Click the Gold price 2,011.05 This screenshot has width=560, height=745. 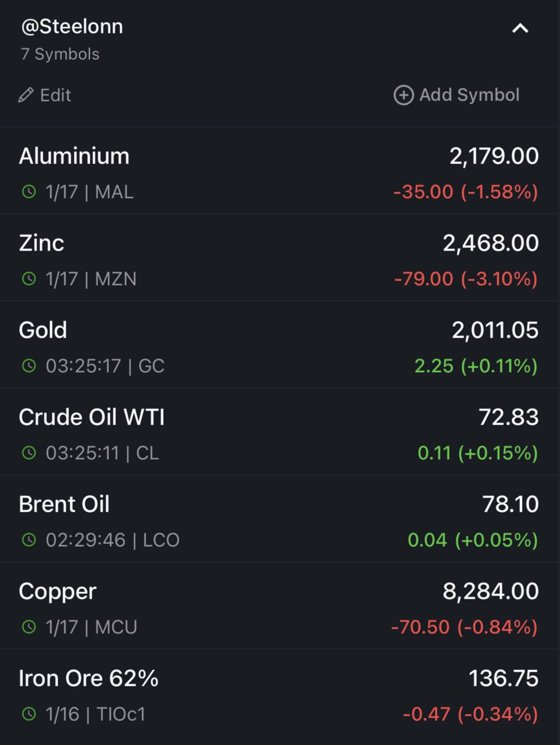coord(495,330)
